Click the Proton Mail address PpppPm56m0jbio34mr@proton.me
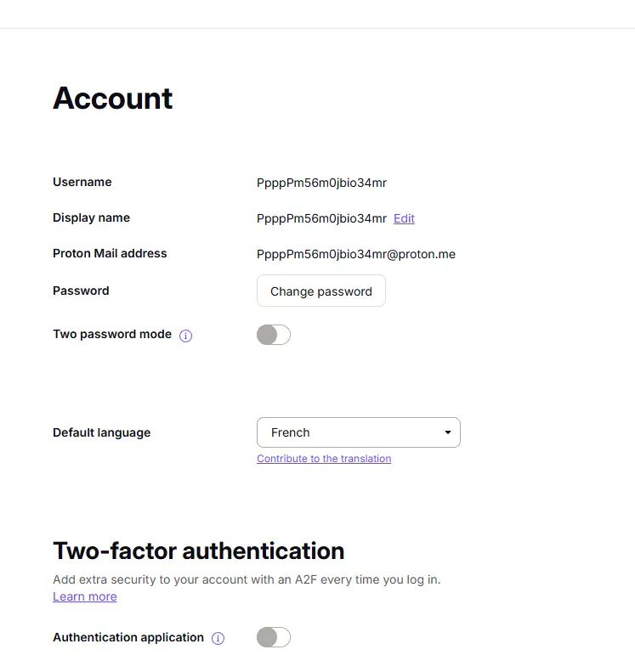635x672 pixels. click(356, 254)
